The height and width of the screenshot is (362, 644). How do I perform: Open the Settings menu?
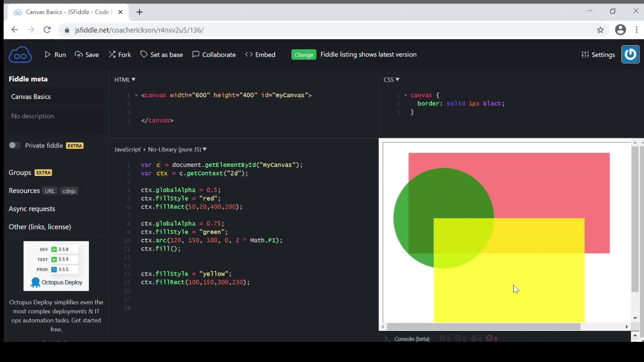tap(598, 54)
